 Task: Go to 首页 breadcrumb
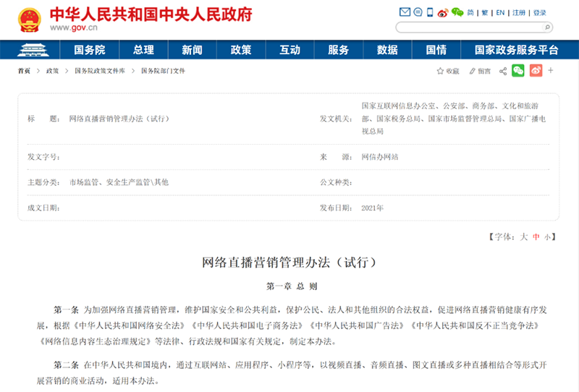coord(24,71)
